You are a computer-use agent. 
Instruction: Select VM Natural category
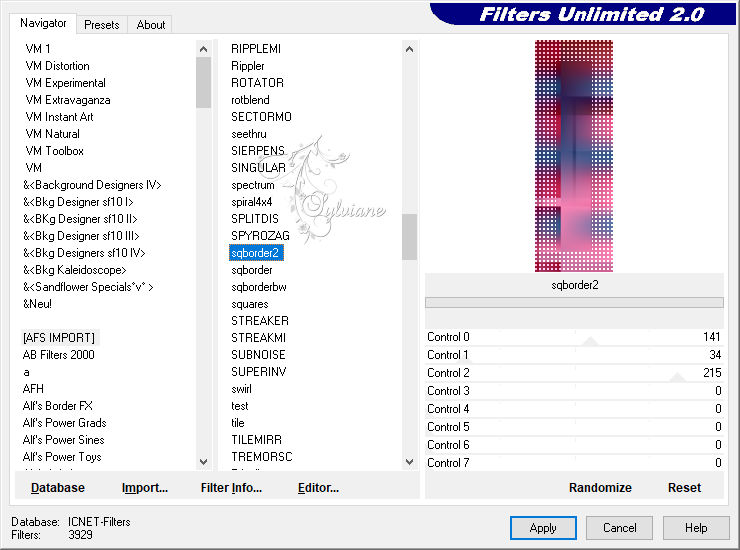tap(52, 134)
